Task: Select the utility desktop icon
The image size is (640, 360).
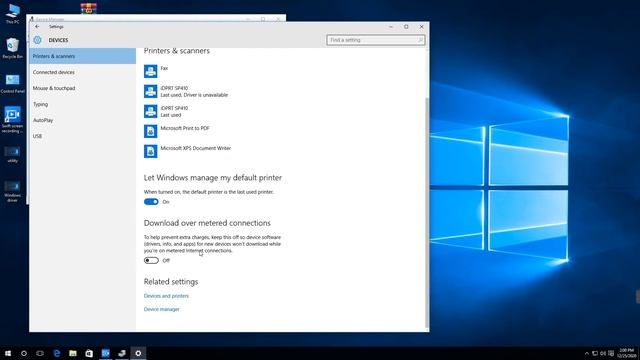Action: click(12, 155)
